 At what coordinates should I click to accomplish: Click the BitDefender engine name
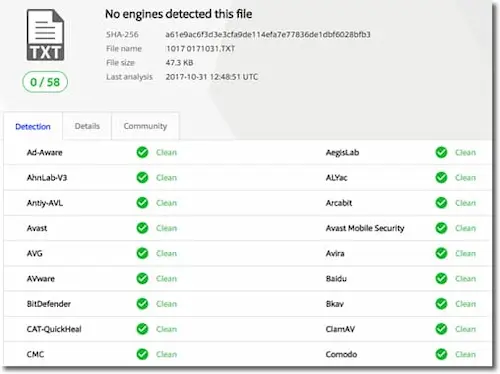coord(49,304)
